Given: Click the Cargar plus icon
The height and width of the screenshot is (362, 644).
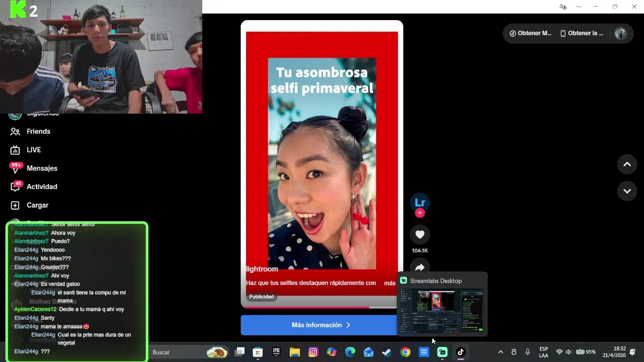Looking at the screenshot, I should [15, 205].
